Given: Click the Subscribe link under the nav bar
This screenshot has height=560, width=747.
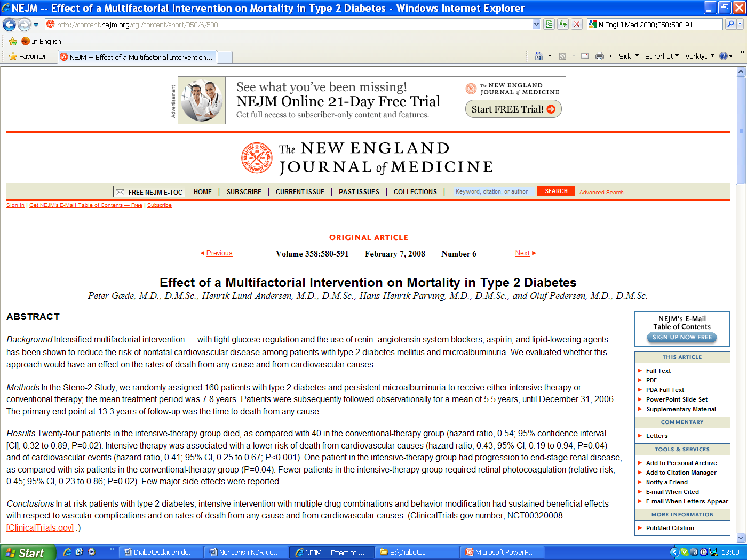Looking at the screenshot, I should pyautogui.click(x=160, y=205).
